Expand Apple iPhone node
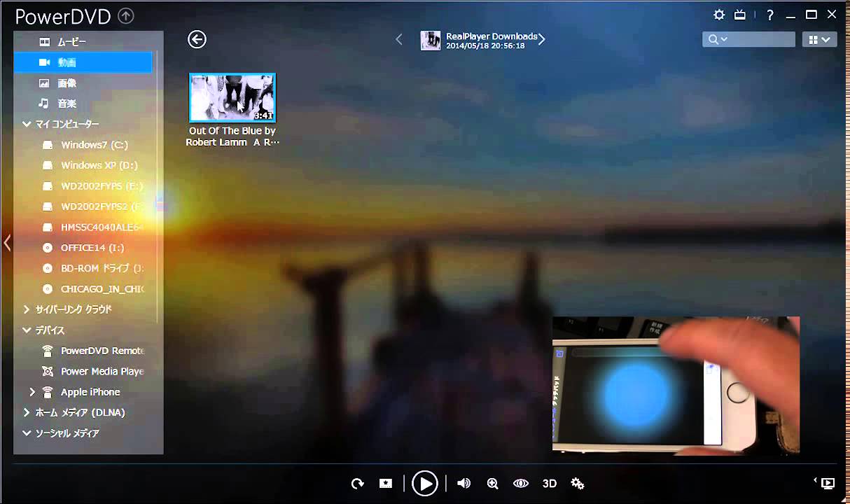The image size is (850, 504). pos(32,392)
